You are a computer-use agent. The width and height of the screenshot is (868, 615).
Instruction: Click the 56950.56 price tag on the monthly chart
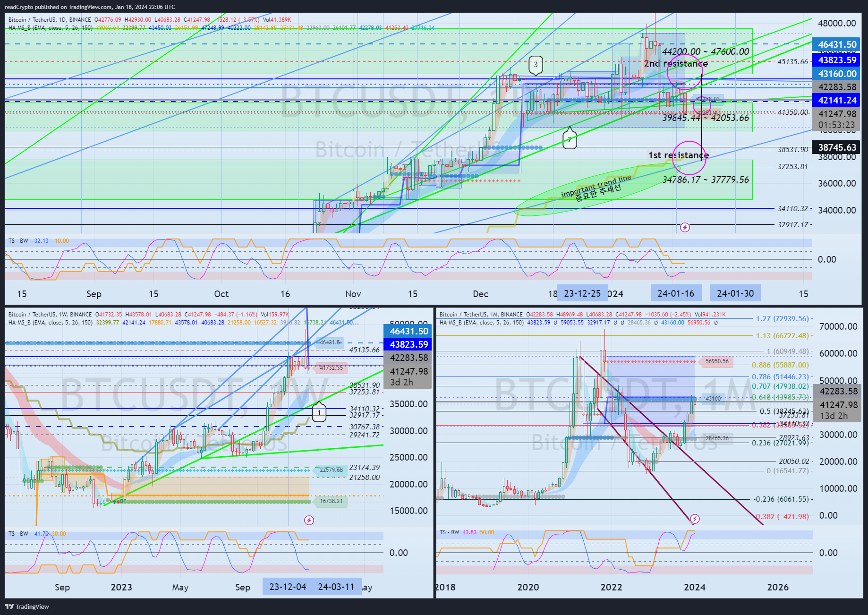[x=717, y=361]
